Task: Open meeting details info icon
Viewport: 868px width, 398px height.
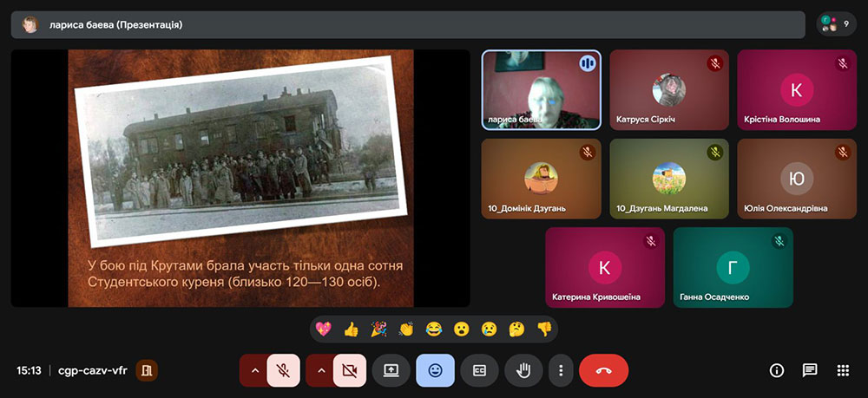Action: (777, 370)
